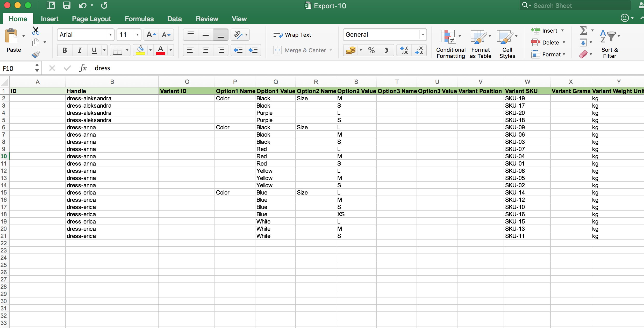644x328 pixels.
Task: Open the Arial font name dropdown
Action: tap(111, 35)
